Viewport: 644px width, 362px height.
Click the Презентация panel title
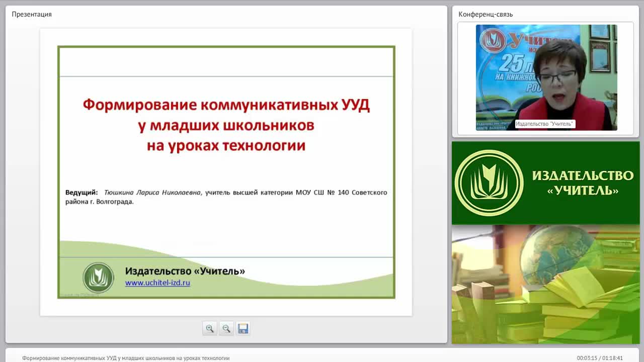click(x=32, y=14)
